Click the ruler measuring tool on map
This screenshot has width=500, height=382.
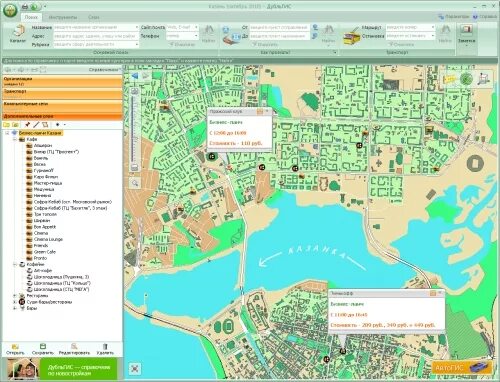tap(449, 79)
